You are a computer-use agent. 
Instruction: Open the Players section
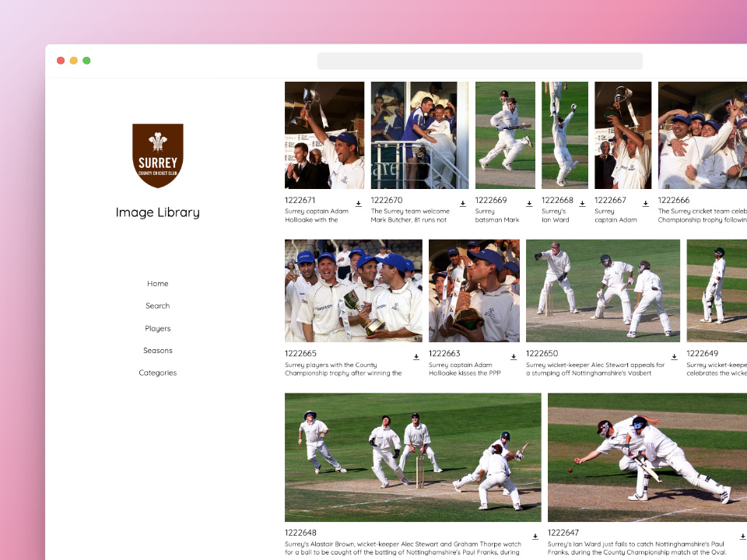[158, 328]
